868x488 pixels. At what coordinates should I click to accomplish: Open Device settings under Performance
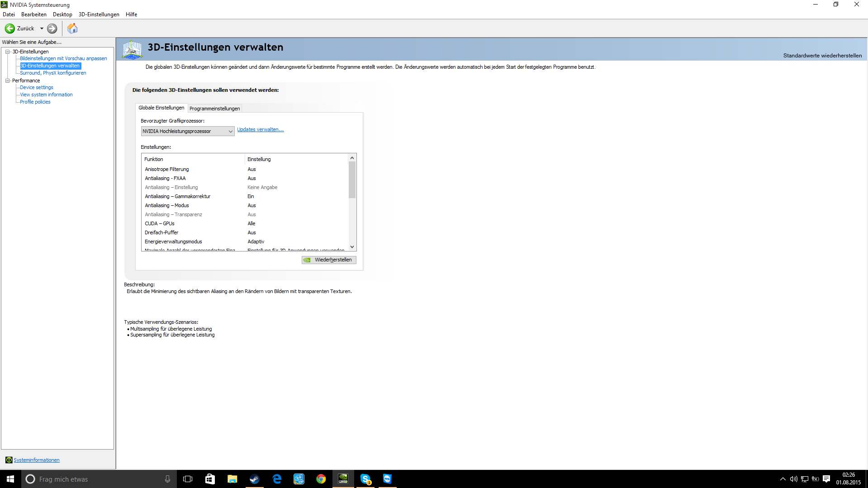click(x=37, y=87)
